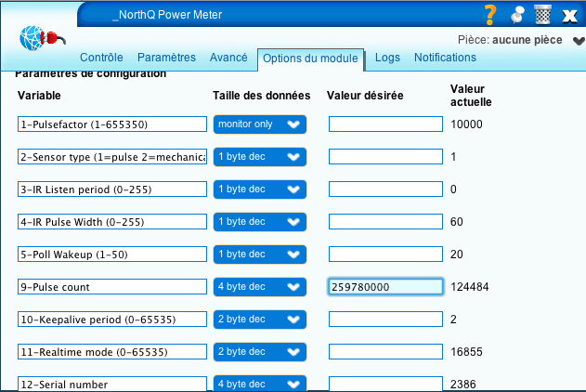Focus desired value field for 10-Keepalive period

[x=385, y=320]
